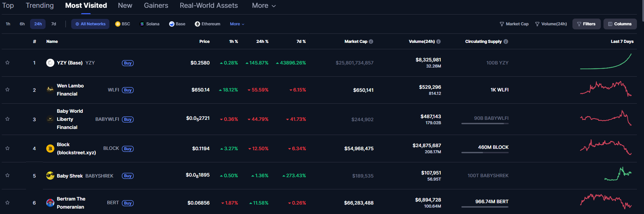Filter by Ethereum network
This screenshot has width=644, height=214.
208,24
